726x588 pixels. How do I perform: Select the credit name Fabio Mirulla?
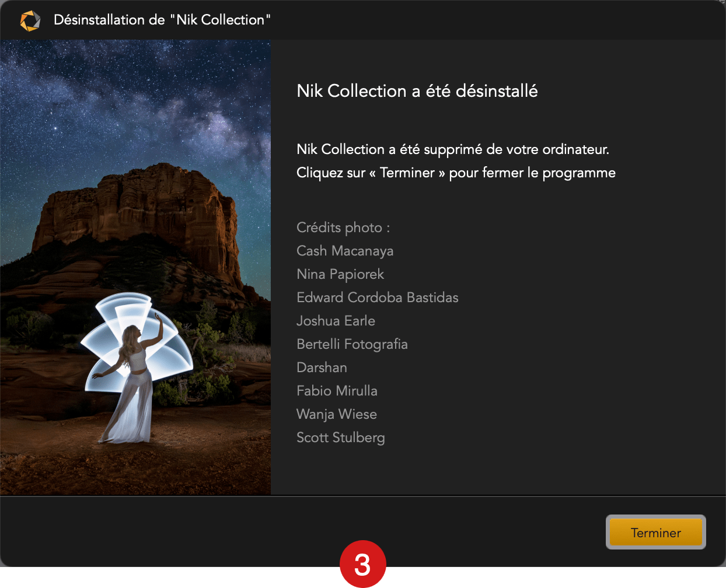pyautogui.click(x=337, y=391)
